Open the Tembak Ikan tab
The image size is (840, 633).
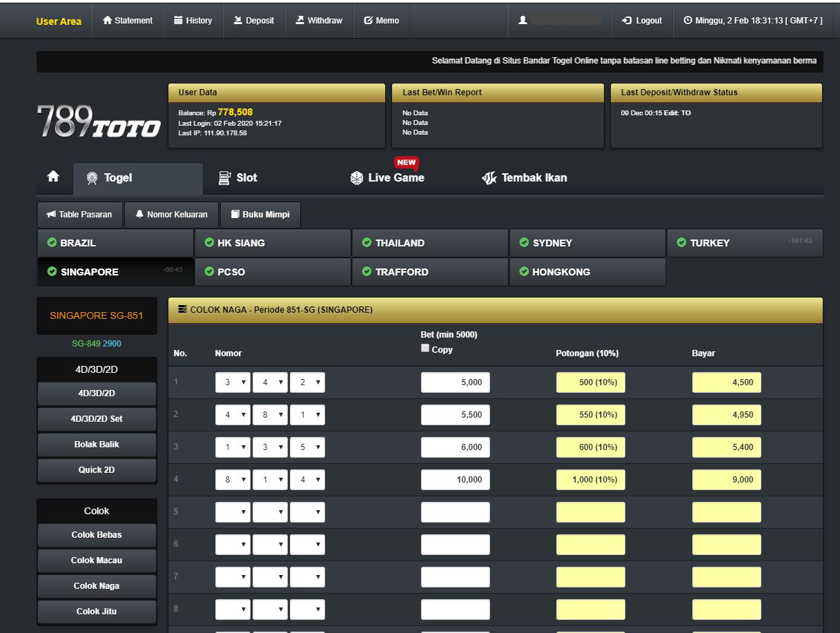click(525, 177)
